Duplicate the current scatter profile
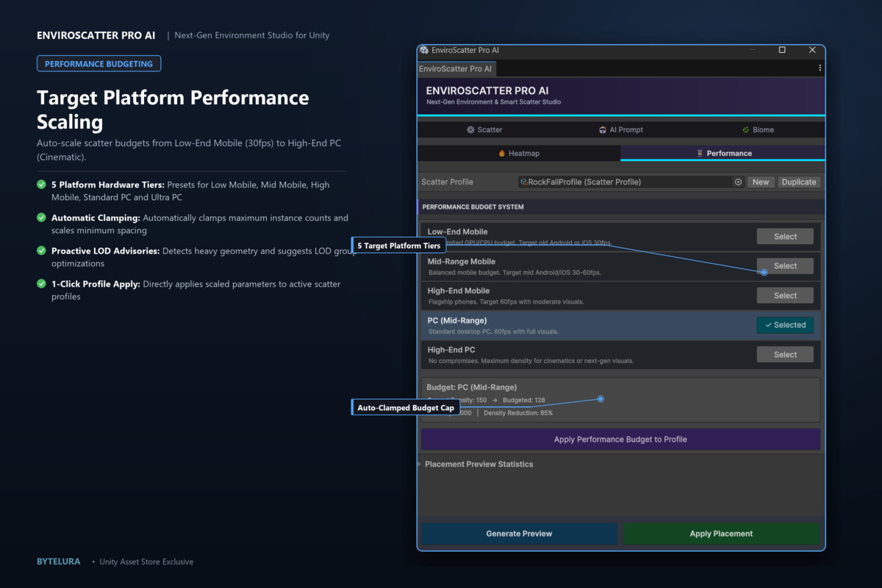 pos(799,182)
